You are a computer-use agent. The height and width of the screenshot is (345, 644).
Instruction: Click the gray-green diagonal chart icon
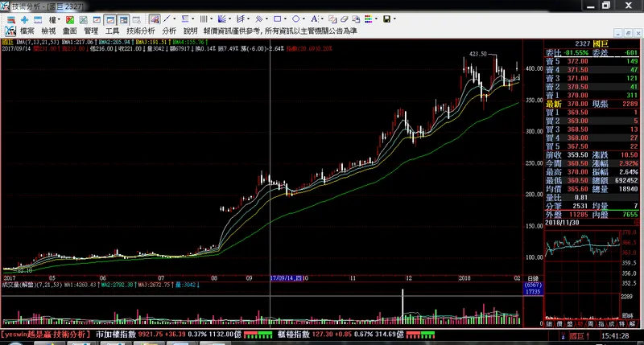click(84, 19)
